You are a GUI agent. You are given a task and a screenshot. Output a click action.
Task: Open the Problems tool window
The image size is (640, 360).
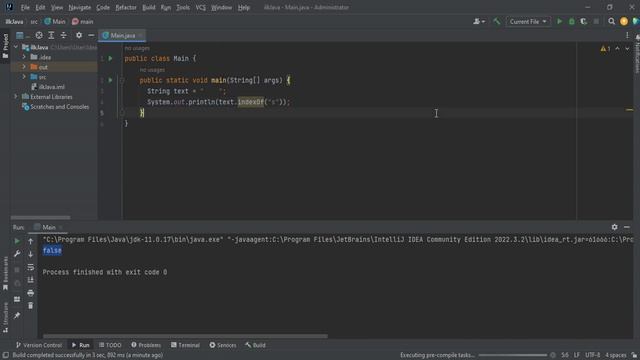pyautogui.click(x=146, y=345)
